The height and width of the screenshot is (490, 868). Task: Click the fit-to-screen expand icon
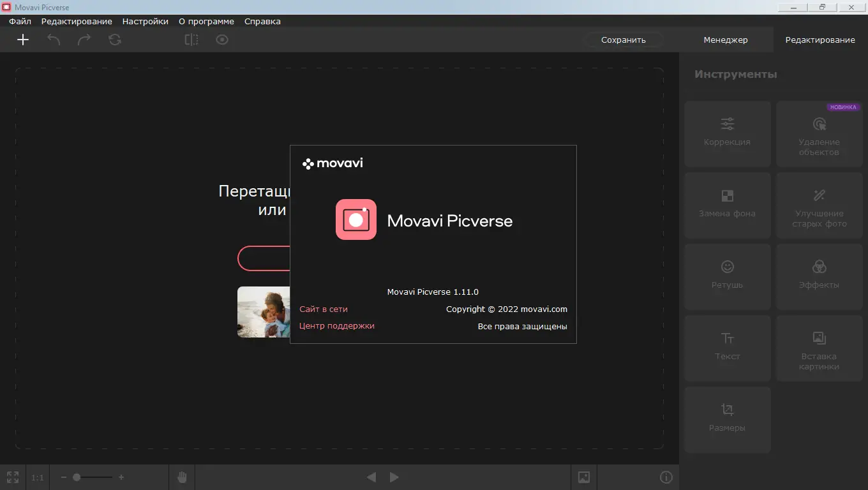[x=13, y=477]
